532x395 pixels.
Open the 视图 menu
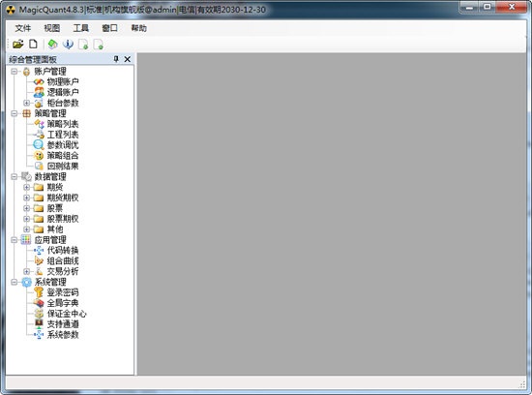pos(52,28)
